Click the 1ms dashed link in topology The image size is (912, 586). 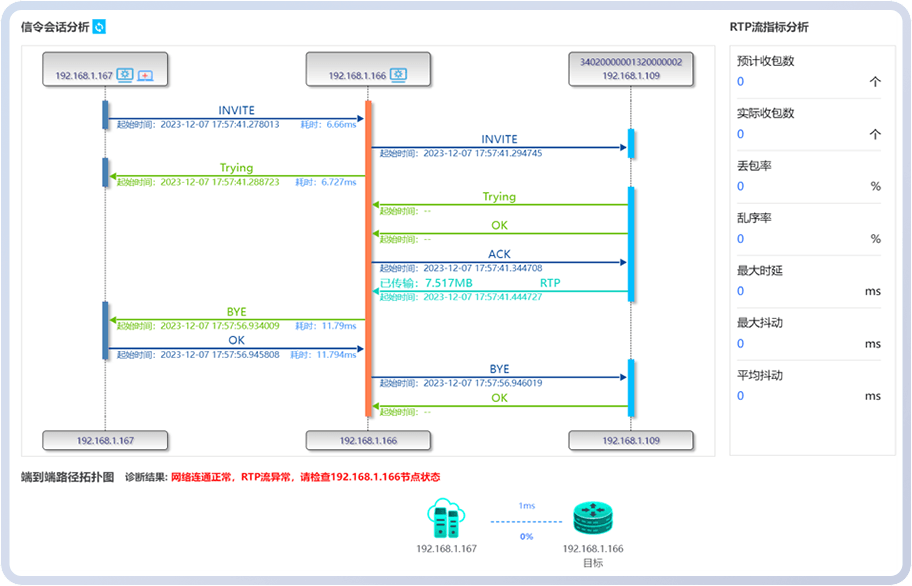[526, 521]
